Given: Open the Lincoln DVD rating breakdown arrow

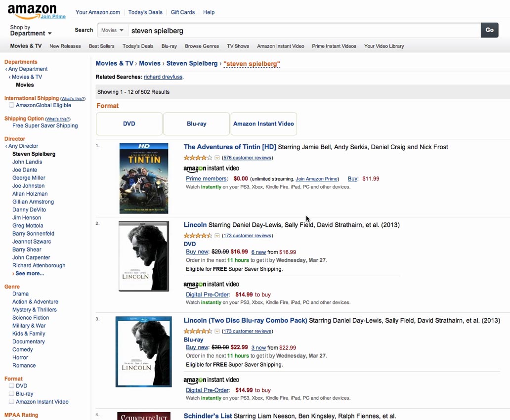Looking at the screenshot, I should 217,236.
